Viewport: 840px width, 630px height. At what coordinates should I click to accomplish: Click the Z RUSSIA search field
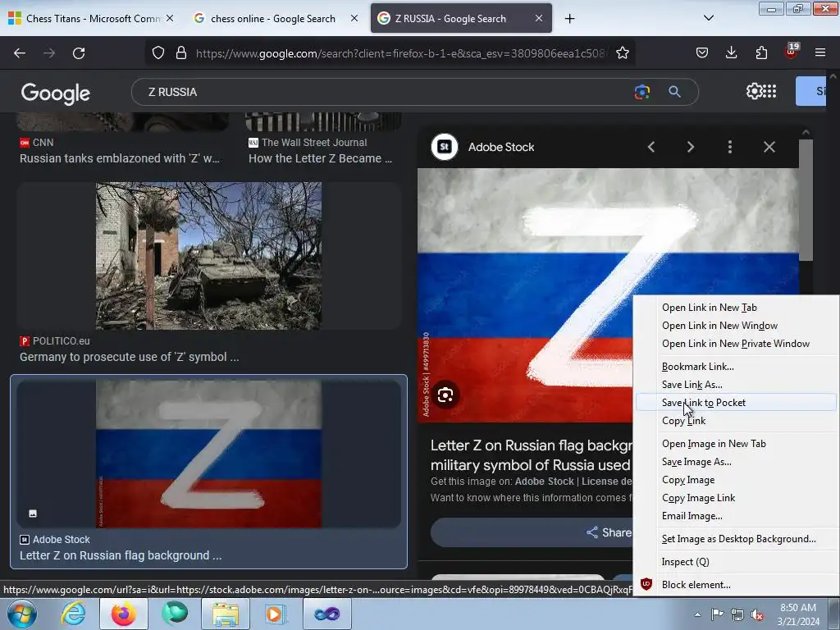[x=386, y=92]
